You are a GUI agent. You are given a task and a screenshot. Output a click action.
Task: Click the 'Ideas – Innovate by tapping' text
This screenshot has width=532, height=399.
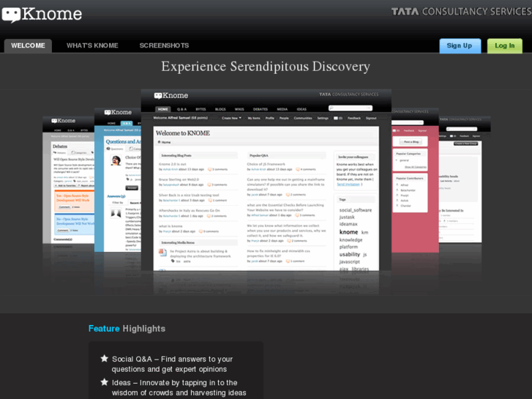[179, 387]
